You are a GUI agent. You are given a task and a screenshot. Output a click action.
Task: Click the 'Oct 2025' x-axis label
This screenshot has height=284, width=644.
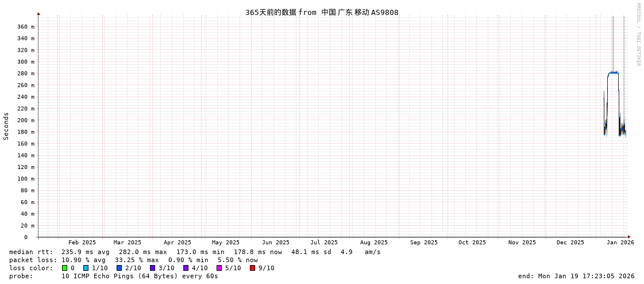point(472,243)
